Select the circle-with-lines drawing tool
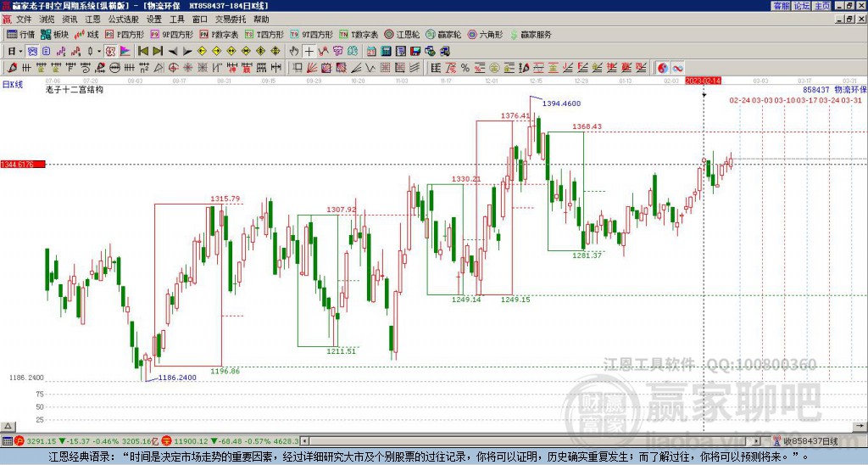This screenshot has height=465, width=868. pos(114,68)
